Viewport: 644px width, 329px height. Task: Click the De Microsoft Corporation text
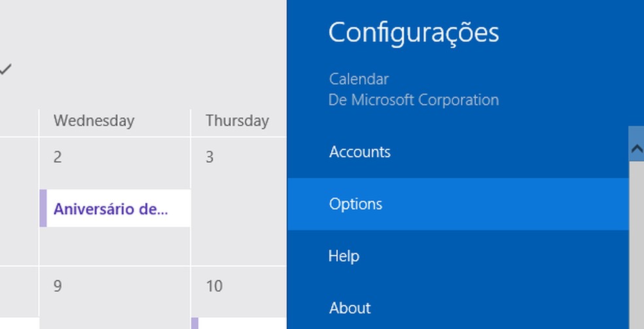click(414, 100)
